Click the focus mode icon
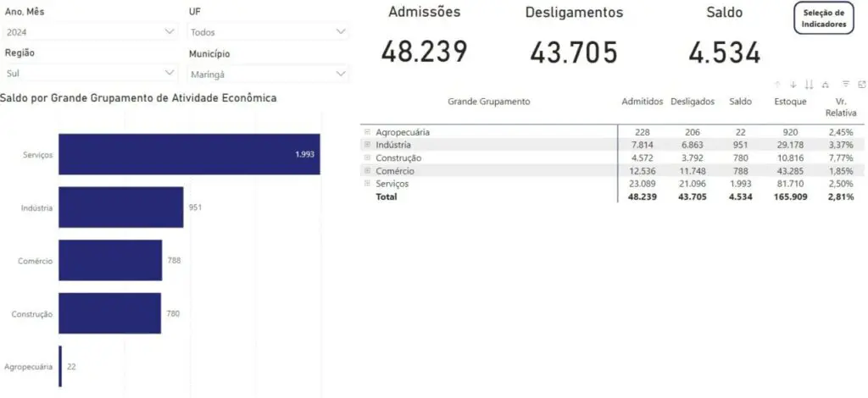 pyautogui.click(x=861, y=85)
